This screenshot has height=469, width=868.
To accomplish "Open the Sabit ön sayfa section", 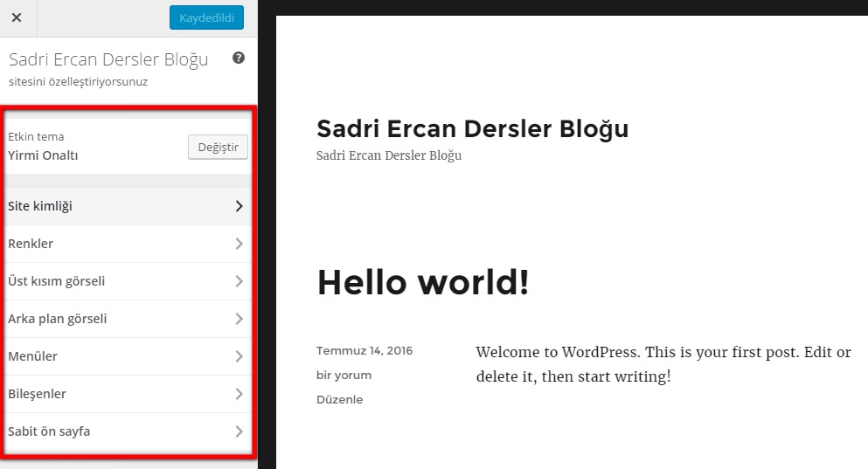I will pos(128,432).
